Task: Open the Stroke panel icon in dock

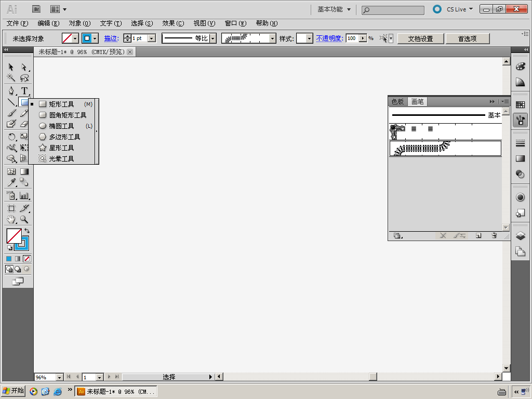Action: click(520, 143)
